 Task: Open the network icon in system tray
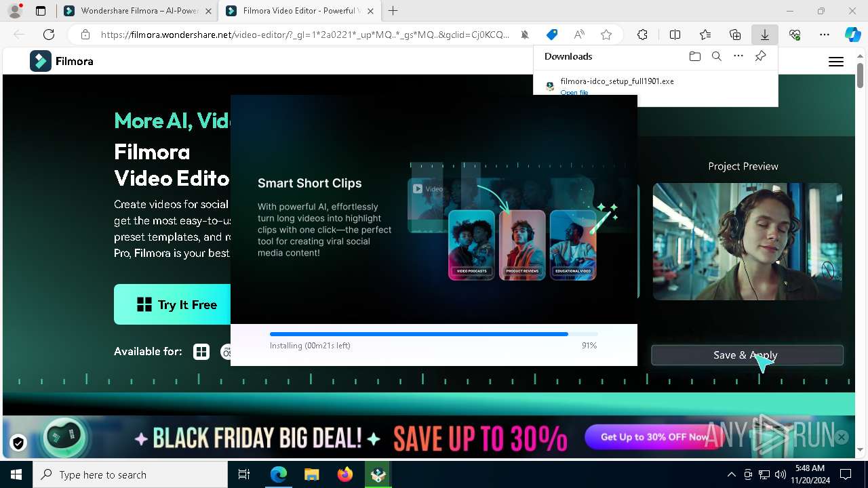pos(764,474)
